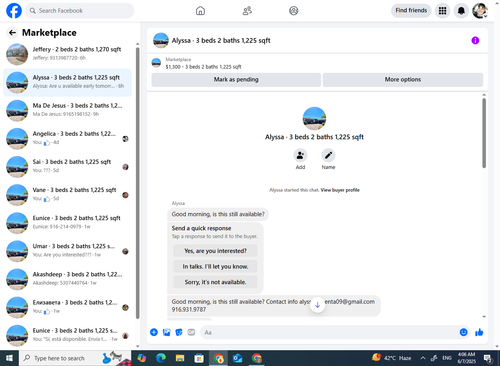The image size is (500, 366).
Task: Click Mark as pending button
Action: [236, 80]
